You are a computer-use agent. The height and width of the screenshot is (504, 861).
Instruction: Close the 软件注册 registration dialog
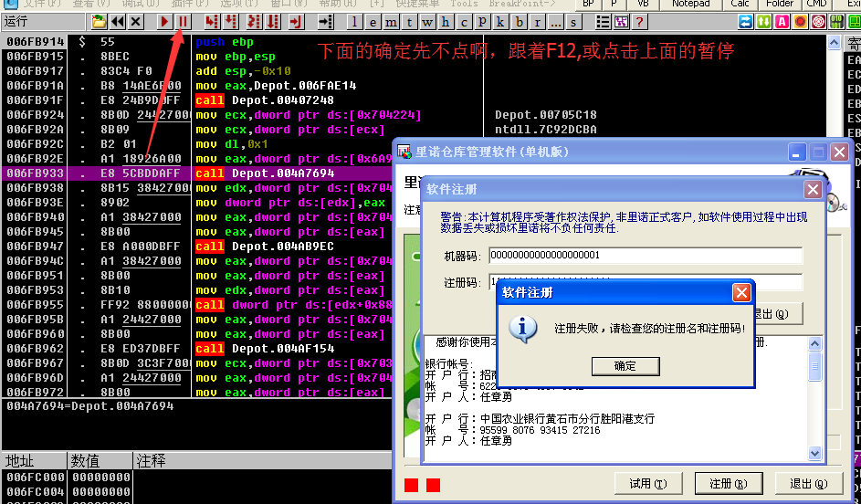813,189
